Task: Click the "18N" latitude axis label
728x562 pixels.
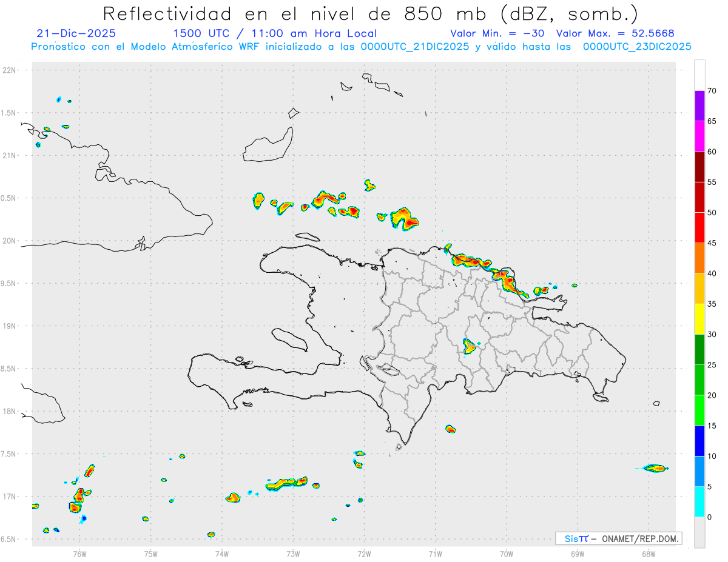Action: (x=10, y=412)
